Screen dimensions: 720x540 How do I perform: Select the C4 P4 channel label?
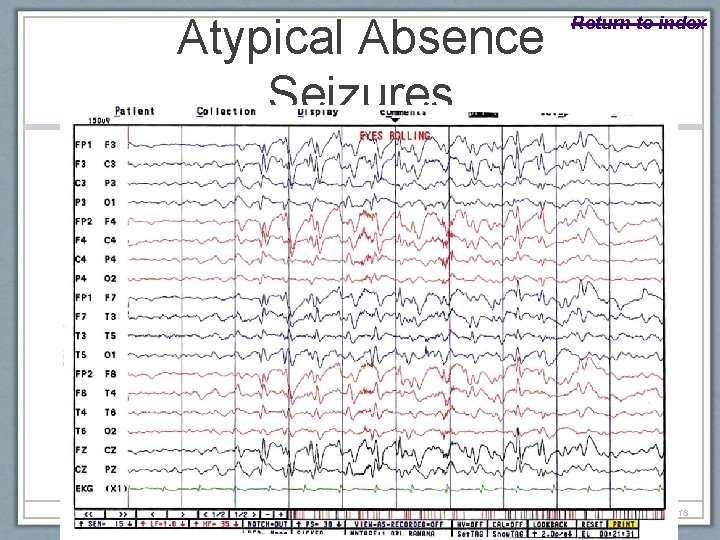coord(96,259)
